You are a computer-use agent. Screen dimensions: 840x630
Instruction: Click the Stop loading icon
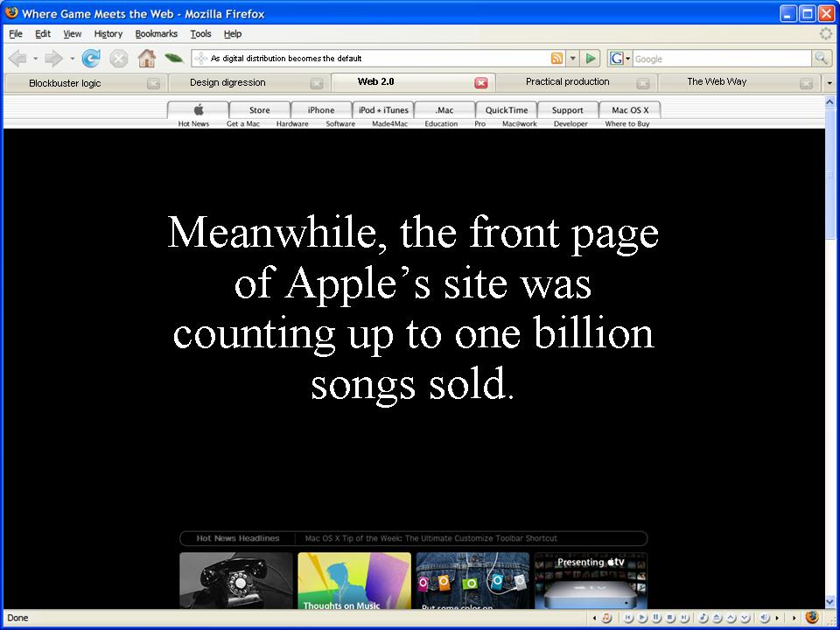[x=119, y=59]
